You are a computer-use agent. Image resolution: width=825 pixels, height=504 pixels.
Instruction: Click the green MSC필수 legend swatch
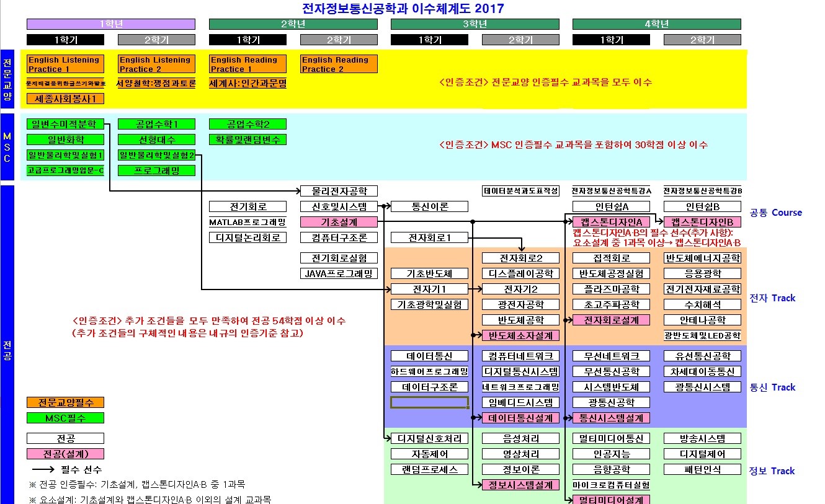tap(65, 418)
